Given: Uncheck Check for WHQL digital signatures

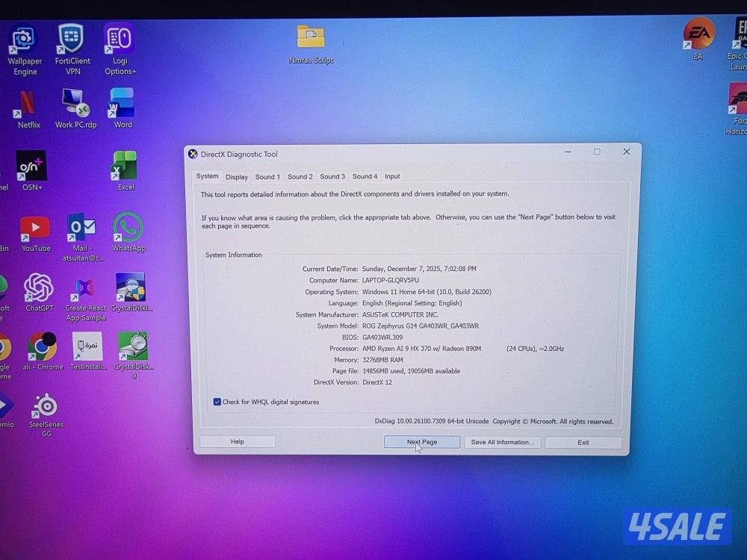Looking at the screenshot, I should [217, 402].
